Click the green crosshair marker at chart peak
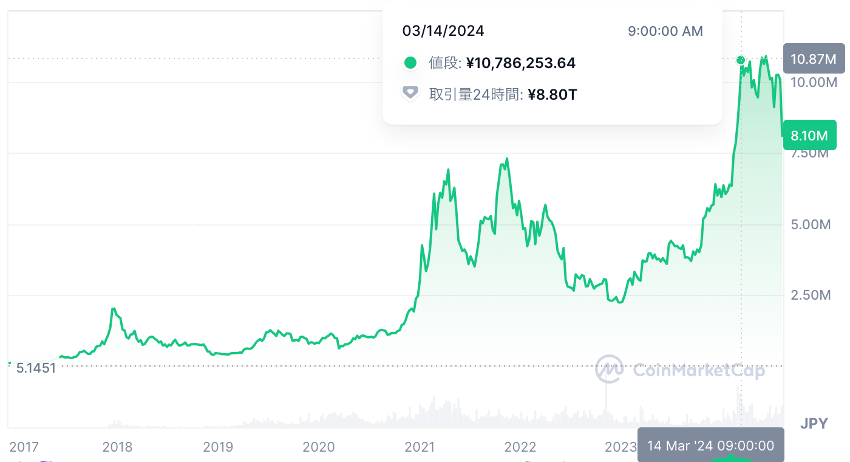Viewport: 850px width, 462px height. tap(741, 60)
